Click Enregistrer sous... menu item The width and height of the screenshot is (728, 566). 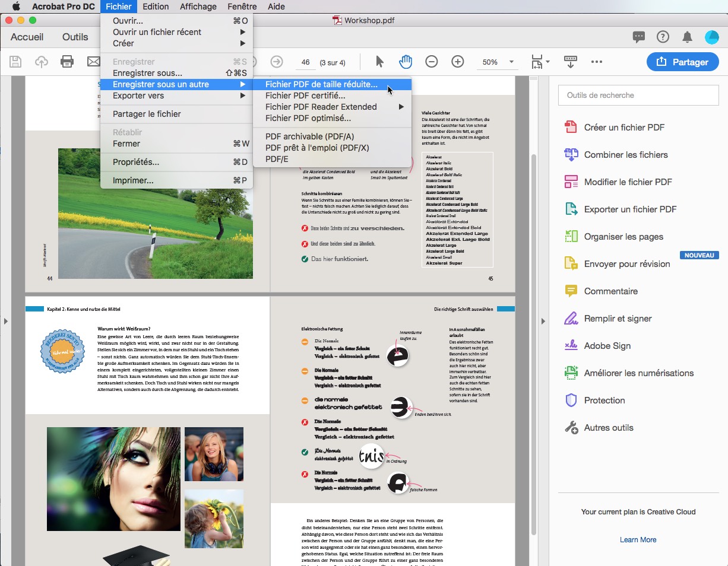177,73
